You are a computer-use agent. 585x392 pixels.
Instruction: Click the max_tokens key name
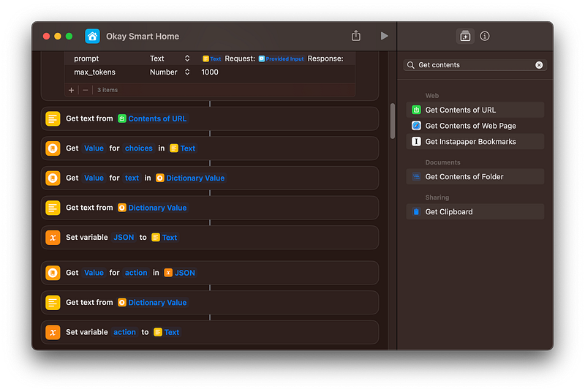click(94, 72)
